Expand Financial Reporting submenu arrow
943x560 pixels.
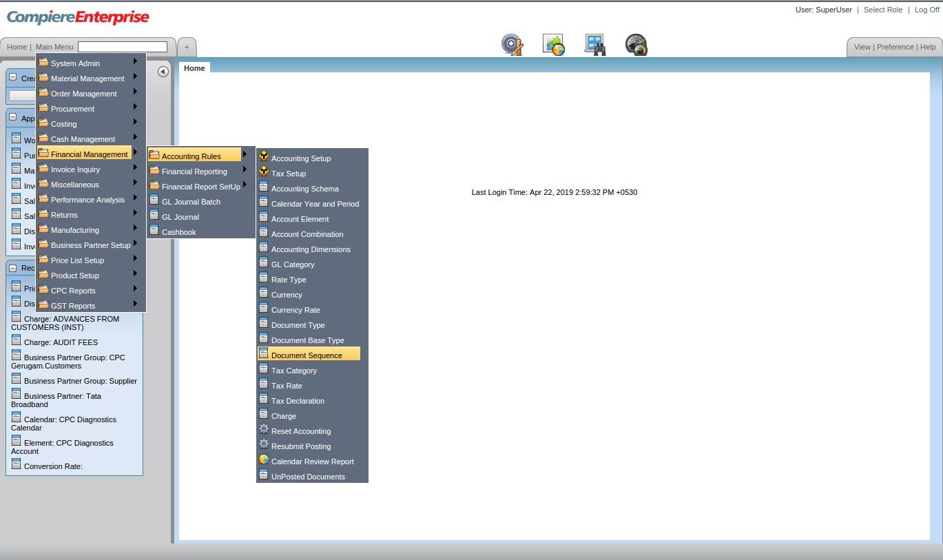coord(245,169)
